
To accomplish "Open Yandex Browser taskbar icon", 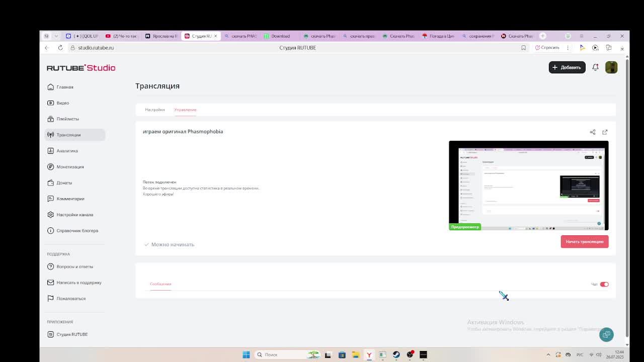I will tap(369, 354).
